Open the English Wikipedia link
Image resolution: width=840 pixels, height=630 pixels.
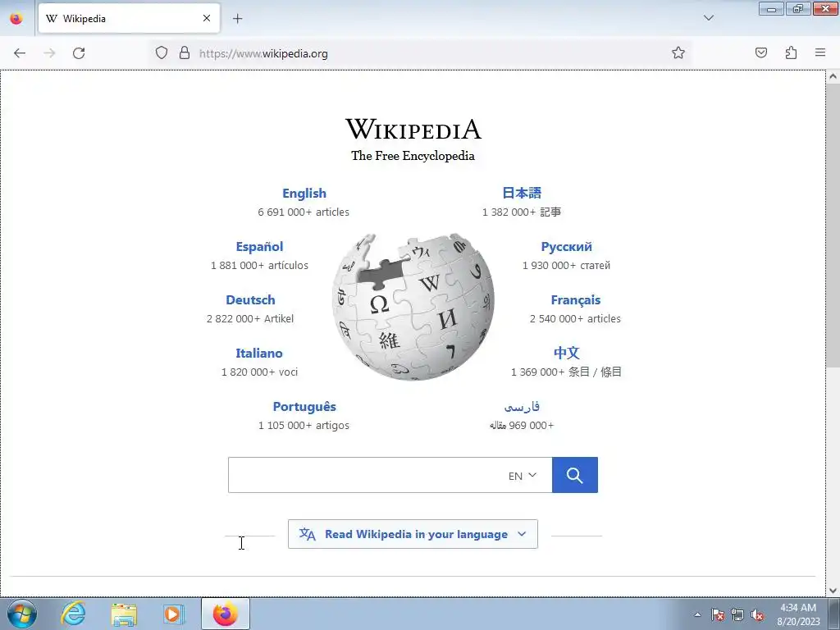[304, 194]
